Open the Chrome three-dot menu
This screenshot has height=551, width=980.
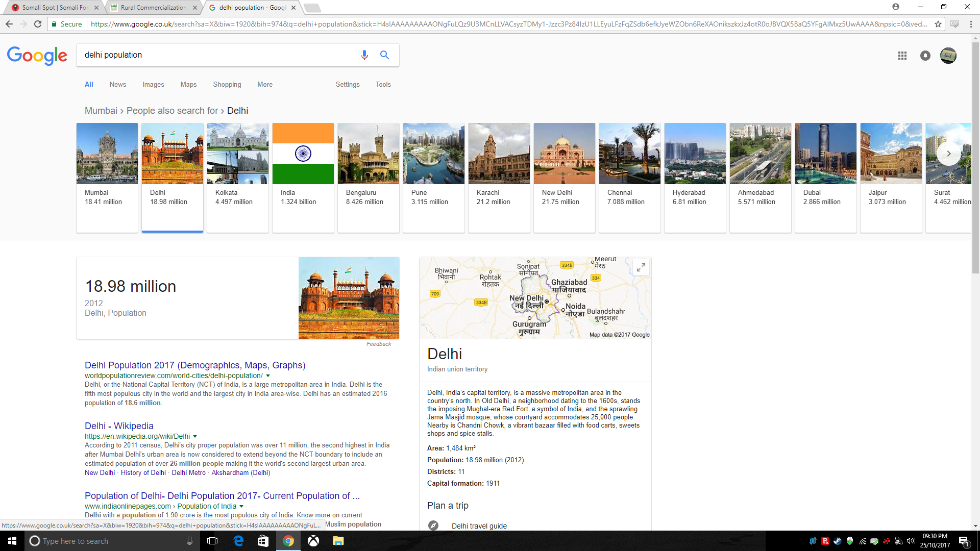point(971,24)
